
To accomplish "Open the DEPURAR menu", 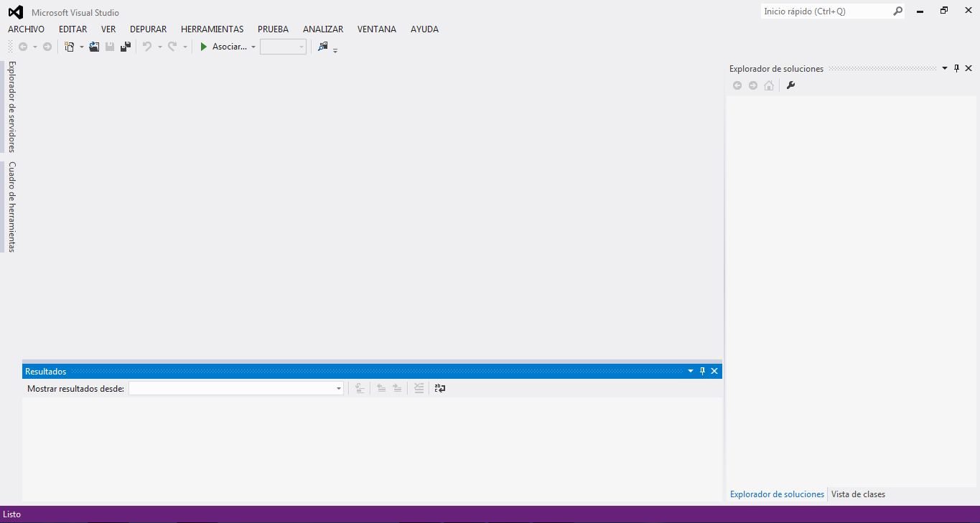I will pyautogui.click(x=148, y=29).
